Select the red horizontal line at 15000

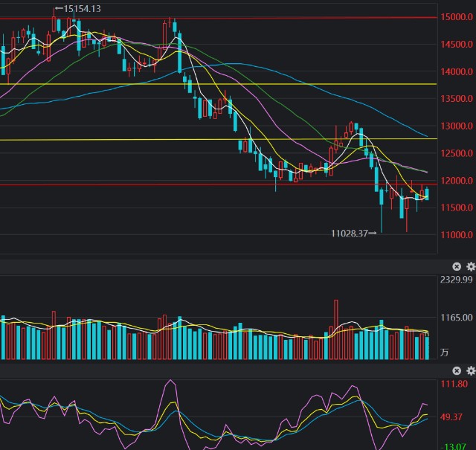pos(219,18)
